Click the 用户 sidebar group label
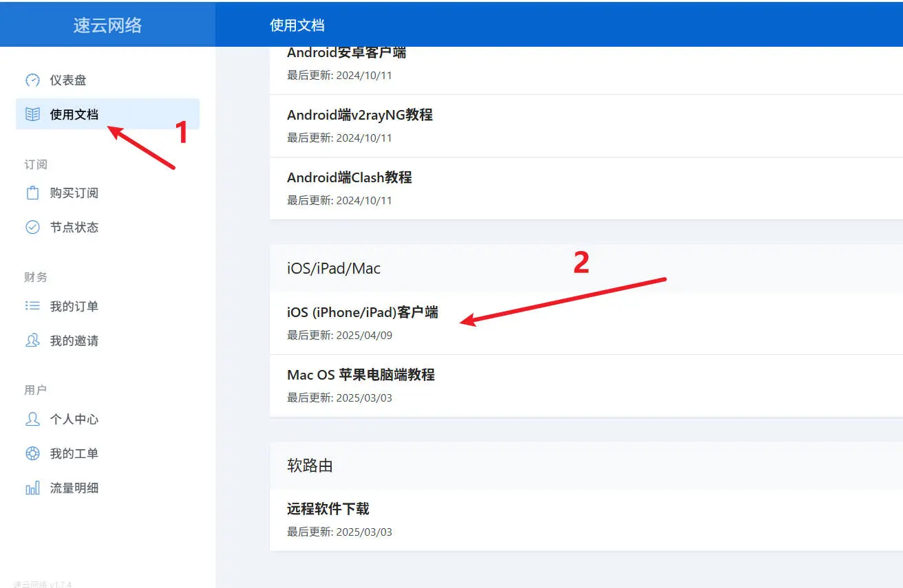The image size is (903, 588). pos(36,390)
